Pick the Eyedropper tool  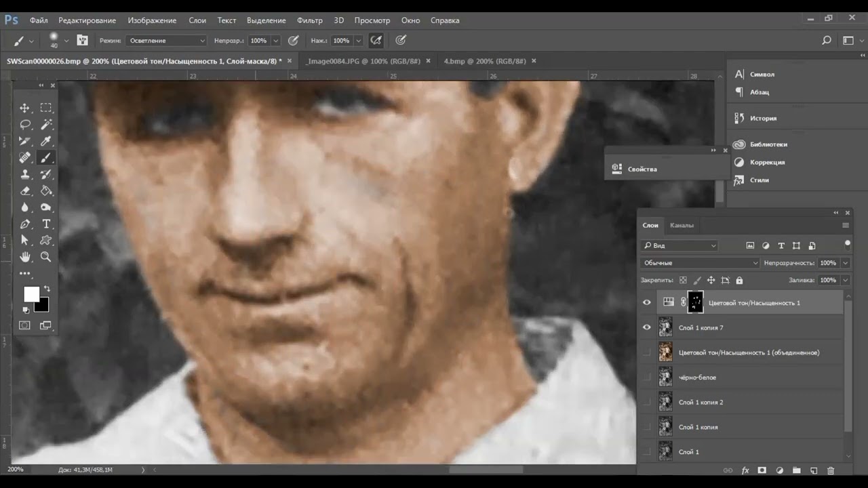point(46,141)
